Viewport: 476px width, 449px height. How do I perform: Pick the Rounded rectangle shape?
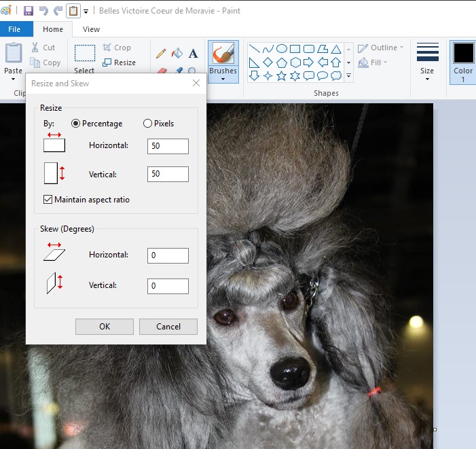click(309, 49)
